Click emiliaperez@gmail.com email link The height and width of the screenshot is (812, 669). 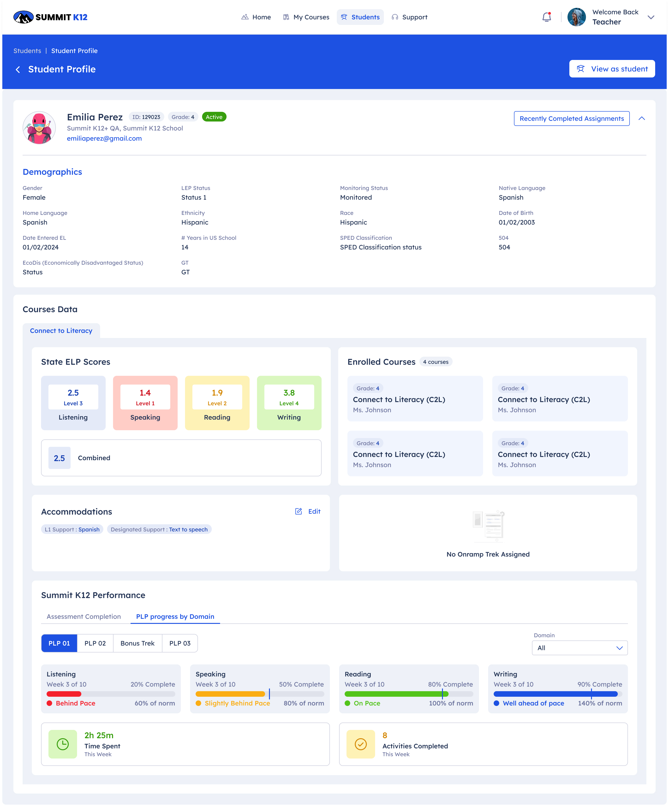point(105,138)
